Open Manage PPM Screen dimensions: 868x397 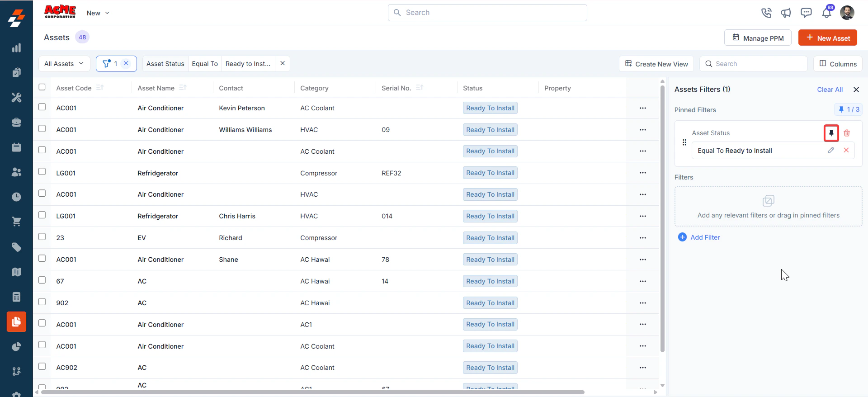758,38
